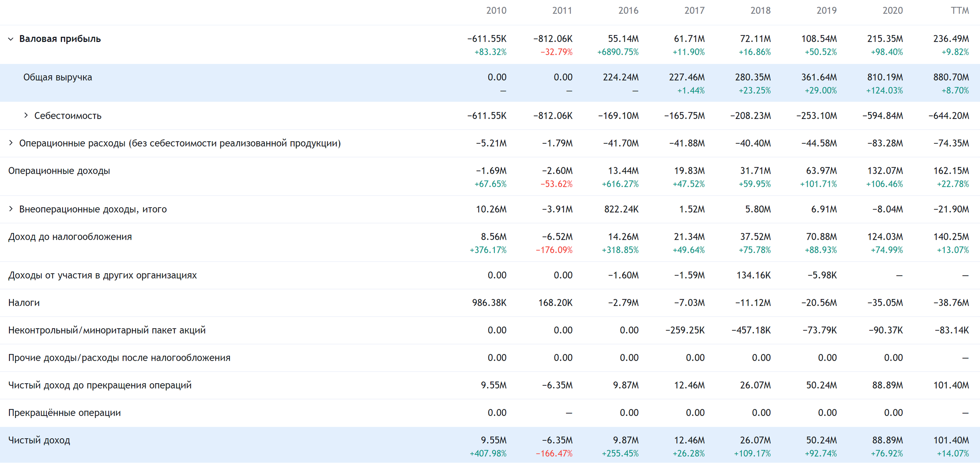Select the Общая выручка row label

click(x=58, y=77)
